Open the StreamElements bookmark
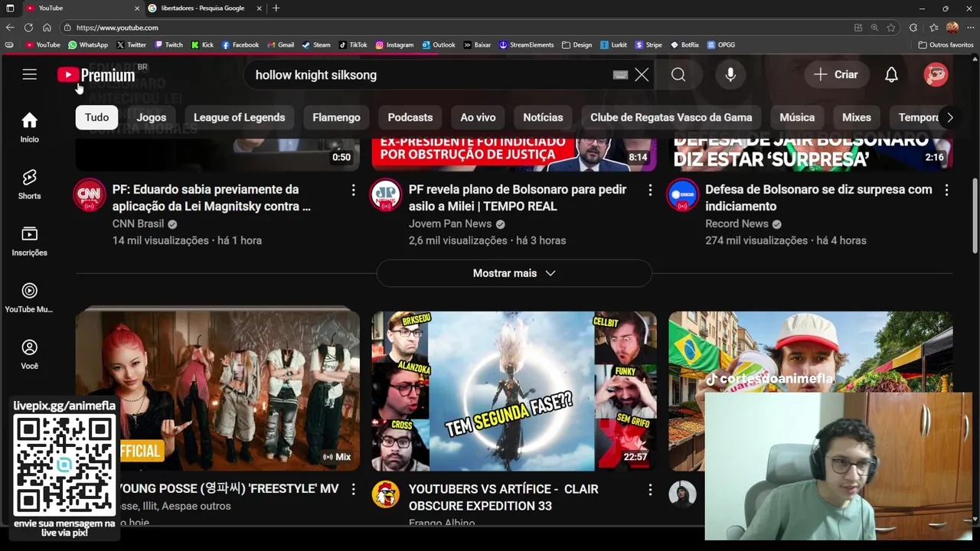The width and height of the screenshot is (980, 551). pyautogui.click(x=527, y=45)
